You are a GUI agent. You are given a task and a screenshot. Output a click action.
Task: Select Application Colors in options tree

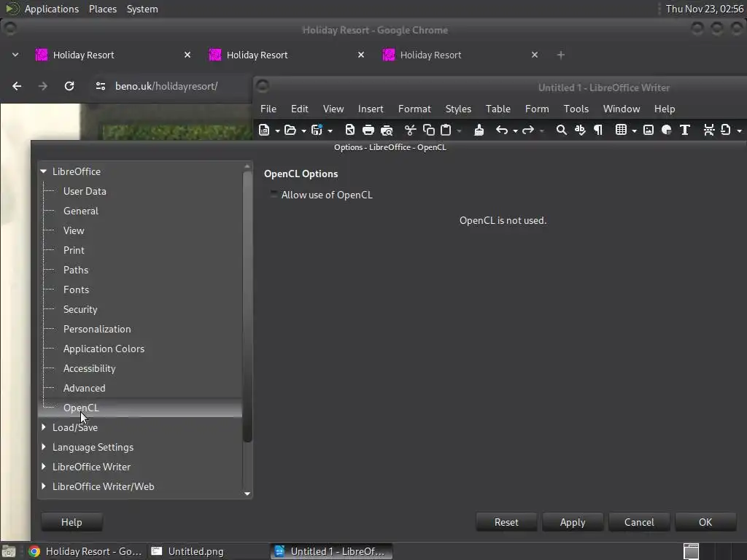pyautogui.click(x=104, y=349)
